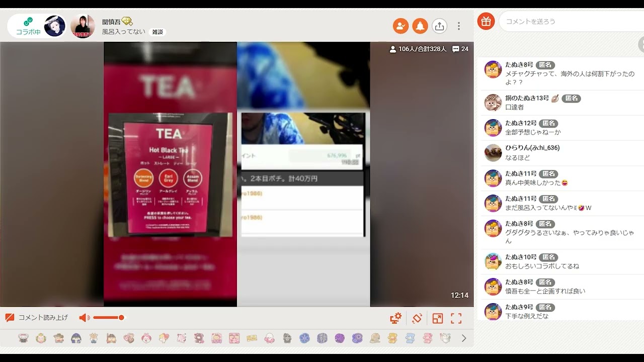Send the yellow teddy bear stamp
The width and height of the screenshot is (644, 362).
tap(392, 338)
